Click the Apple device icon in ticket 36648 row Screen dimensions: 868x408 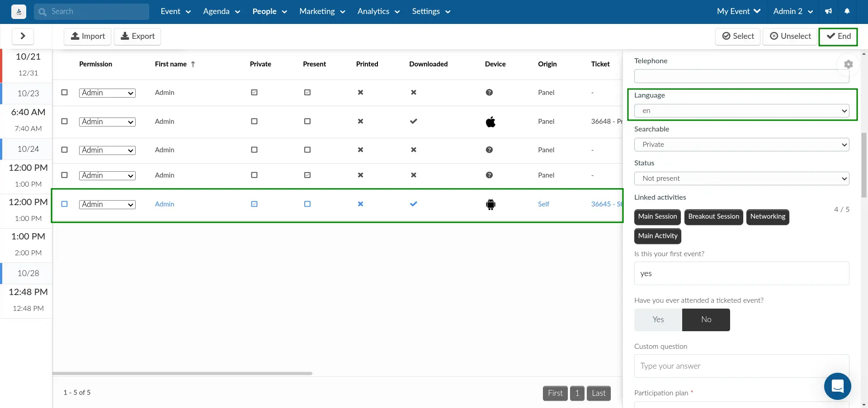click(x=491, y=122)
